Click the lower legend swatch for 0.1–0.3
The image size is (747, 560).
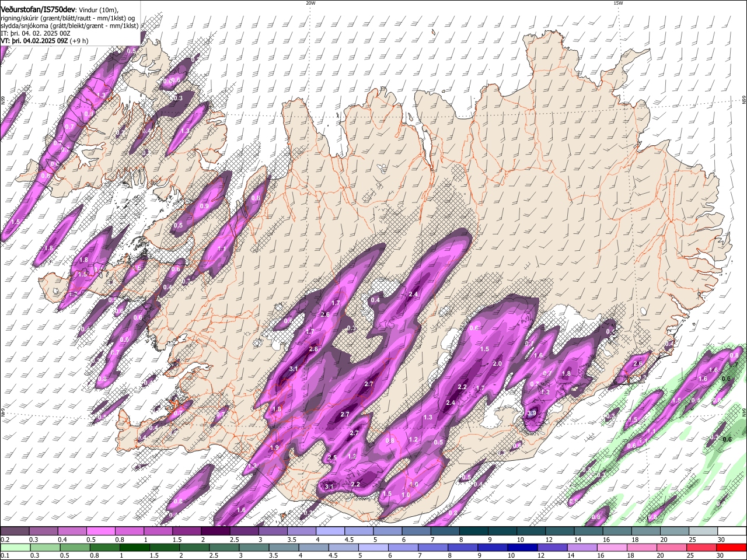click(14, 547)
